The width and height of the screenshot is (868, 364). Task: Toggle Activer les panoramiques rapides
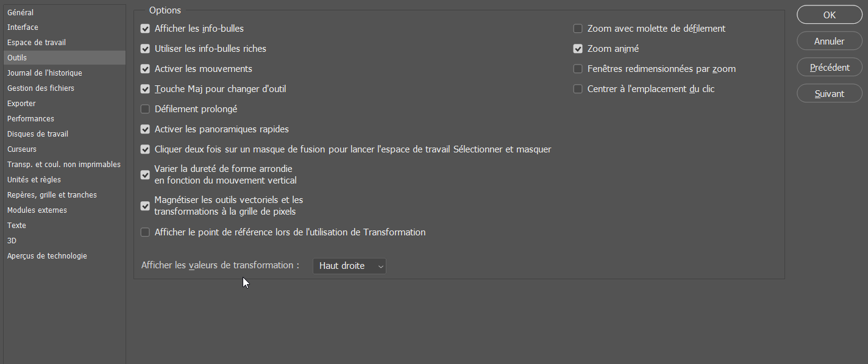[145, 129]
